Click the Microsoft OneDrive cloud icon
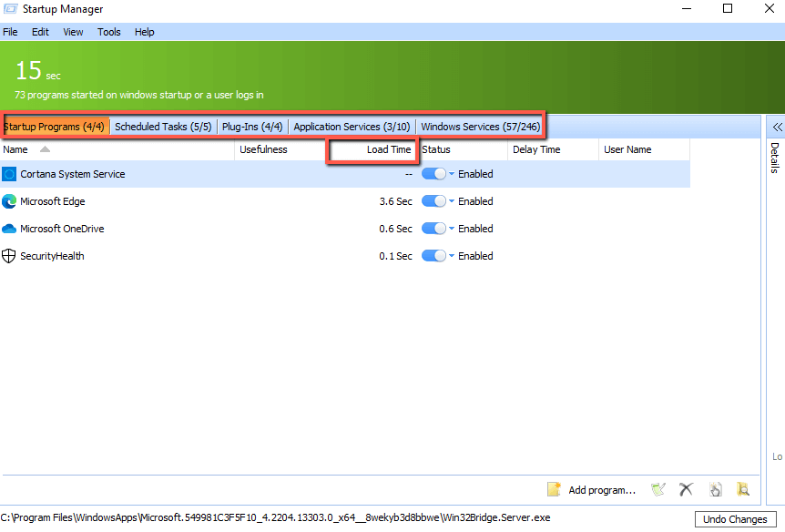785x532 pixels. 9,229
